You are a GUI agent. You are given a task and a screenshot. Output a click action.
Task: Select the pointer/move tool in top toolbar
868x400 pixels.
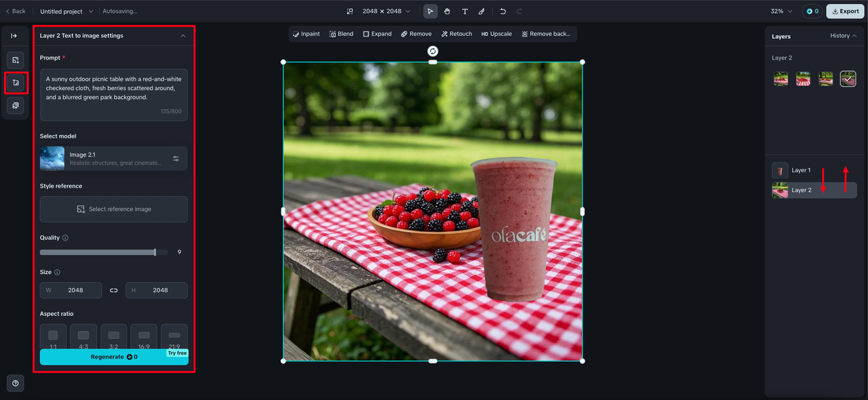[x=431, y=12]
